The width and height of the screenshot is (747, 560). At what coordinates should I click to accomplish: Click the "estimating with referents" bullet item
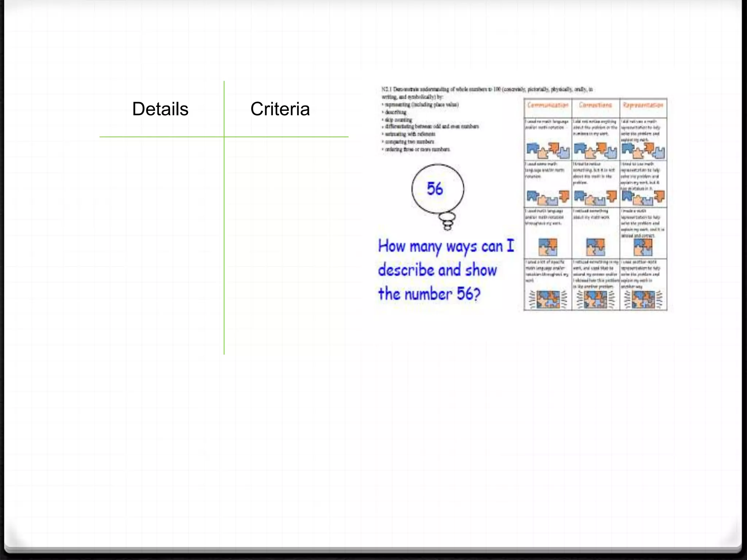[409, 134]
